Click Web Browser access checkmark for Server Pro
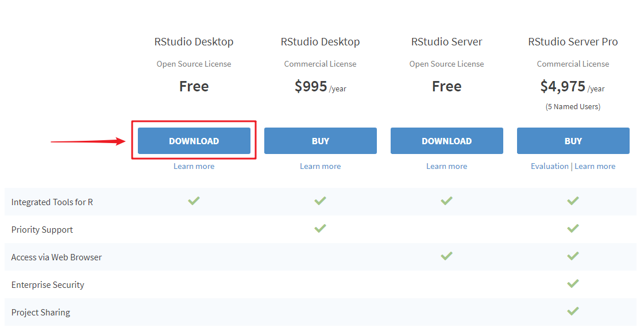The width and height of the screenshot is (644, 335). (x=573, y=256)
